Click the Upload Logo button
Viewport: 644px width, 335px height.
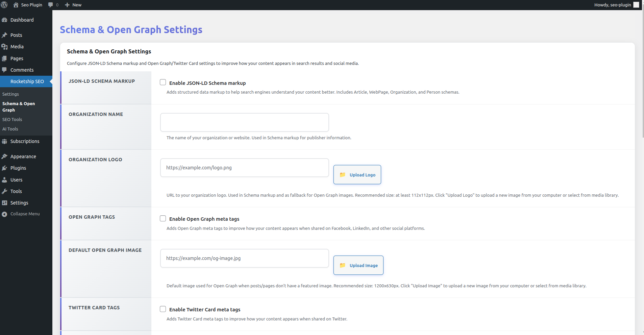pos(357,175)
